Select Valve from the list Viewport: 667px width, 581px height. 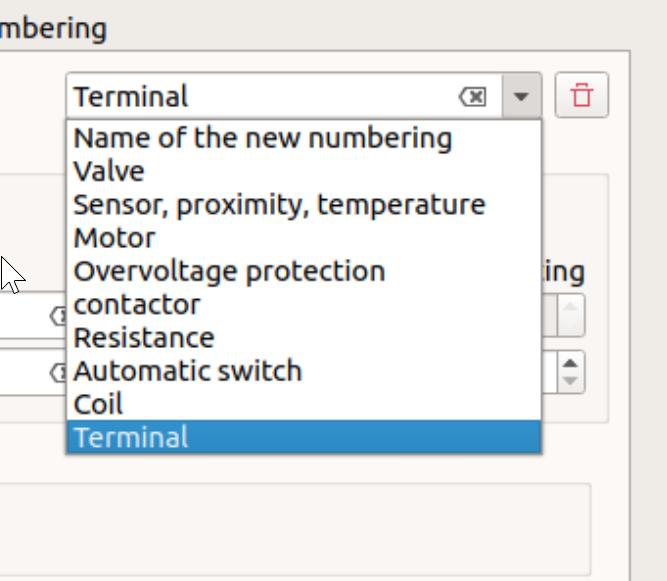point(109,171)
